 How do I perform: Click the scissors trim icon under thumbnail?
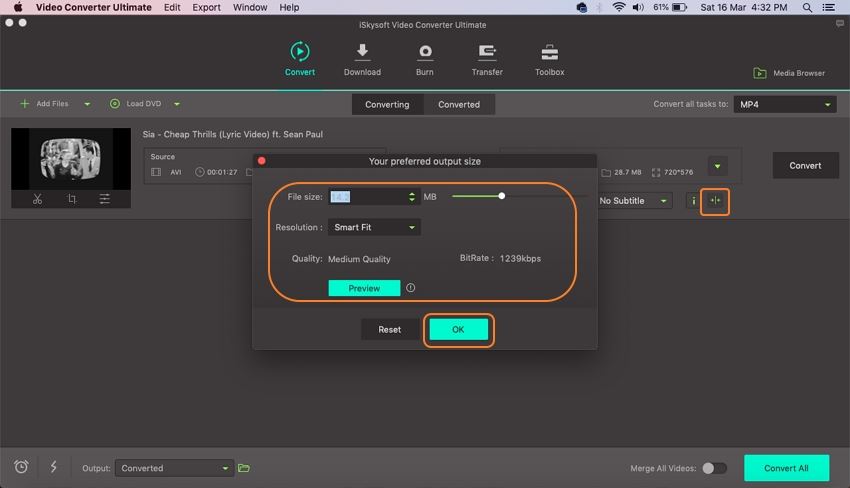[x=38, y=199]
